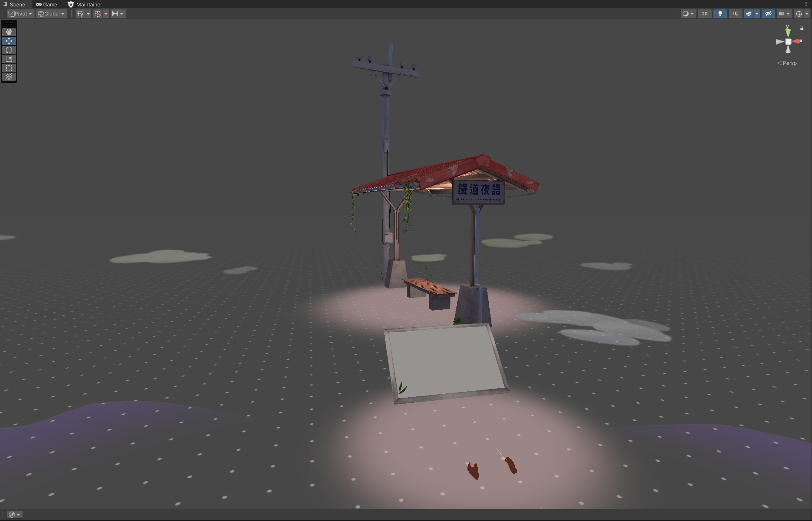This screenshot has height=521, width=812.
Task: Toggle hidden objects scene visibility
Action: pos(768,14)
